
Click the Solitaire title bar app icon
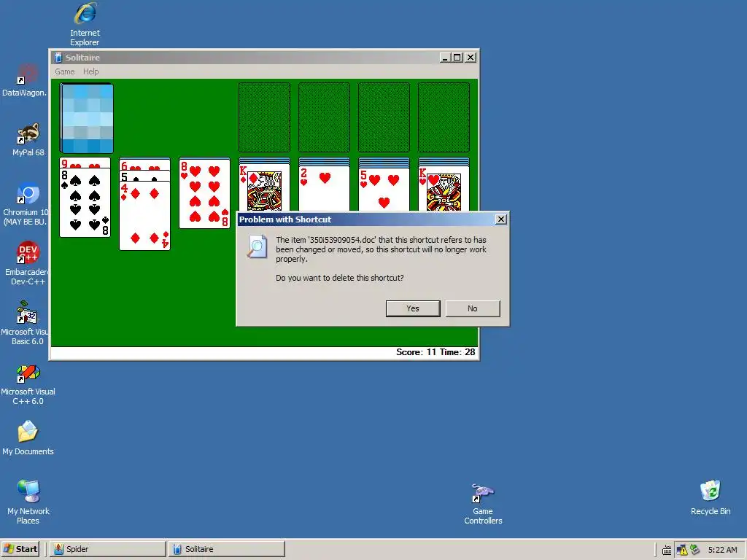(x=58, y=58)
